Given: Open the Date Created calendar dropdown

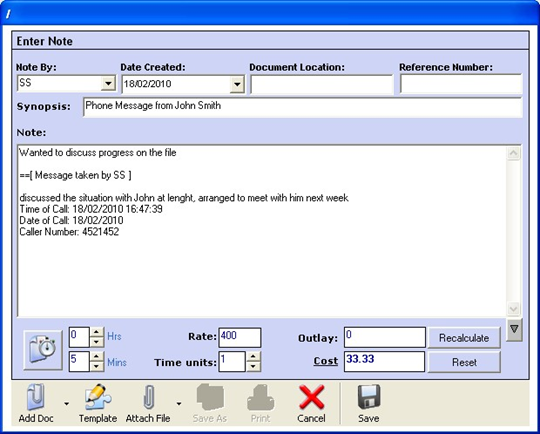Looking at the screenshot, I should pyautogui.click(x=237, y=84).
